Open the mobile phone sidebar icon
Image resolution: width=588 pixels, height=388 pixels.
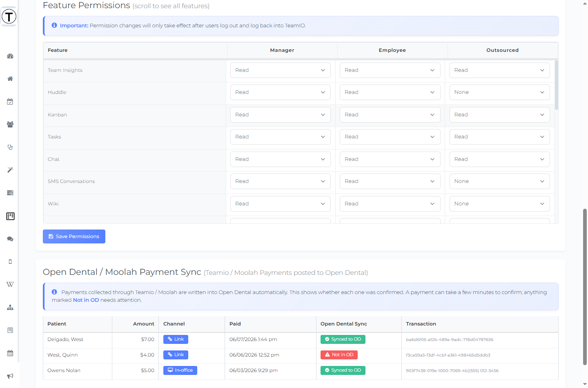(x=10, y=262)
